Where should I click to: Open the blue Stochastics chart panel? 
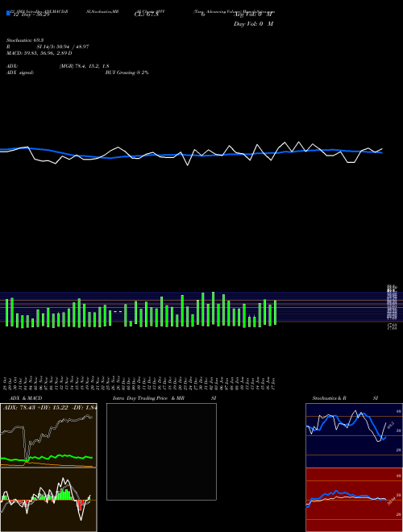pyautogui.click(x=354, y=435)
